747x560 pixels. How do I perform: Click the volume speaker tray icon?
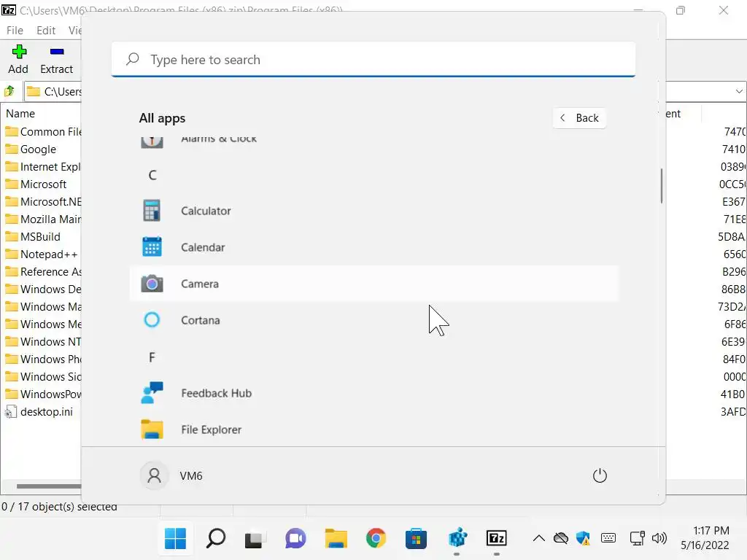click(x=659, y=539)
